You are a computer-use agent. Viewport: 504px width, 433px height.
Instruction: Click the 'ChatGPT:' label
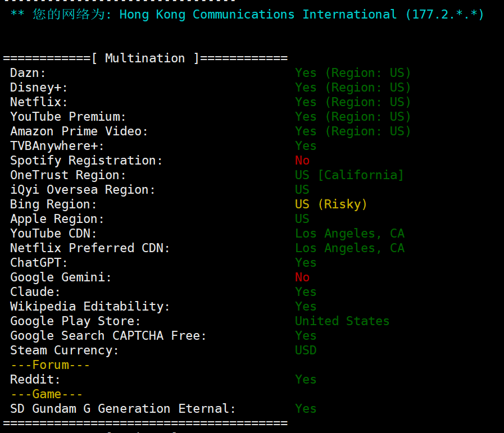[x=39, y=263]
